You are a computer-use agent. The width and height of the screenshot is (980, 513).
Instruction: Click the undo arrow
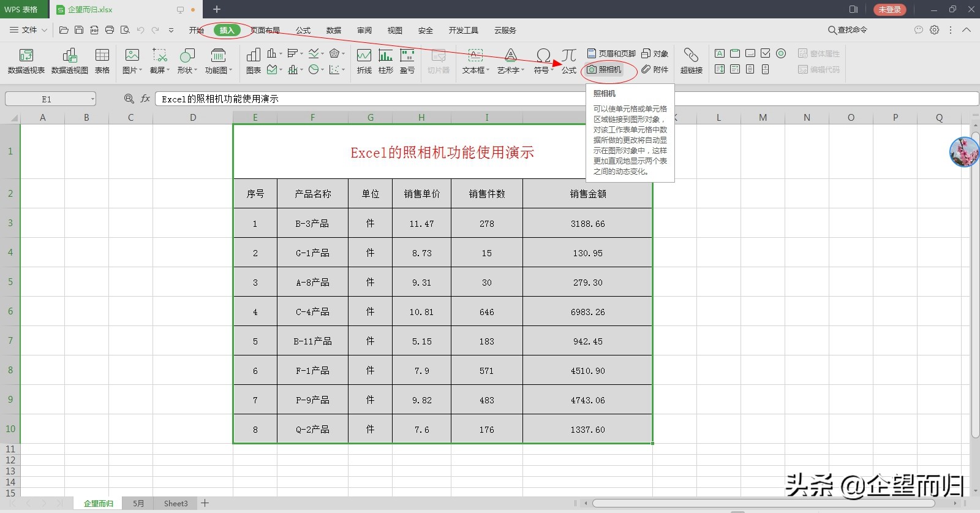point(140,29)
